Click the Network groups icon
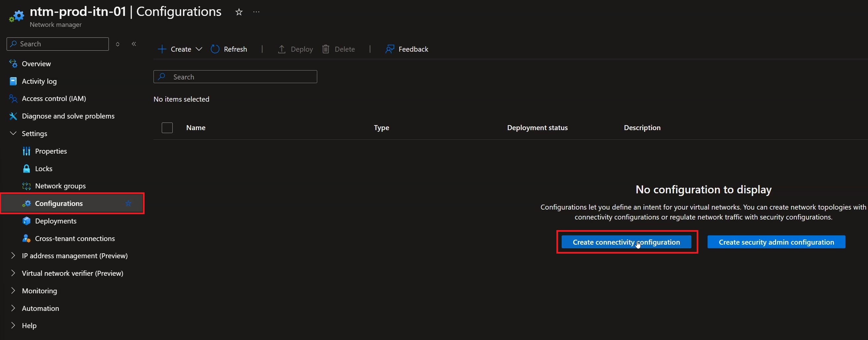The image size is (868, 340). 26,186
